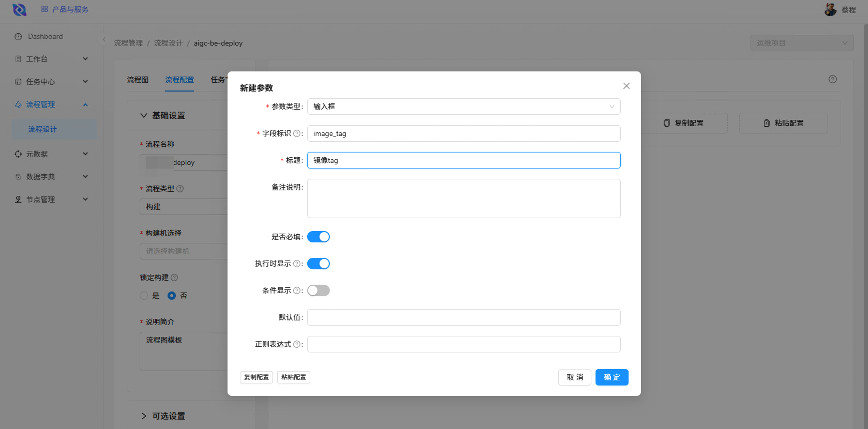Select the 否 radio for 锁定构建
This screenshot has height=429, width=868.
click(172, 296)
